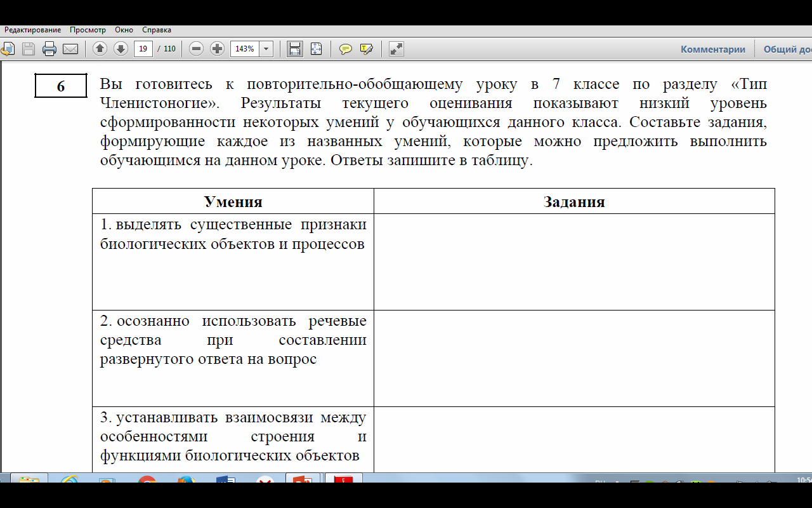Click text 'выделять существенные признаки'
The width and height of the screenshot is (812, 508).
tap(241, 224)
